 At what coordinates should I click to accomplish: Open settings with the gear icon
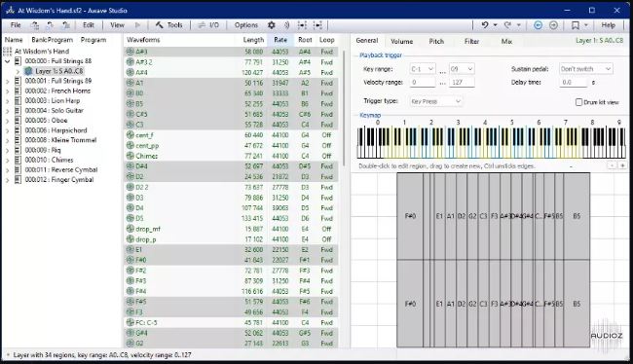tap(272, 25)
